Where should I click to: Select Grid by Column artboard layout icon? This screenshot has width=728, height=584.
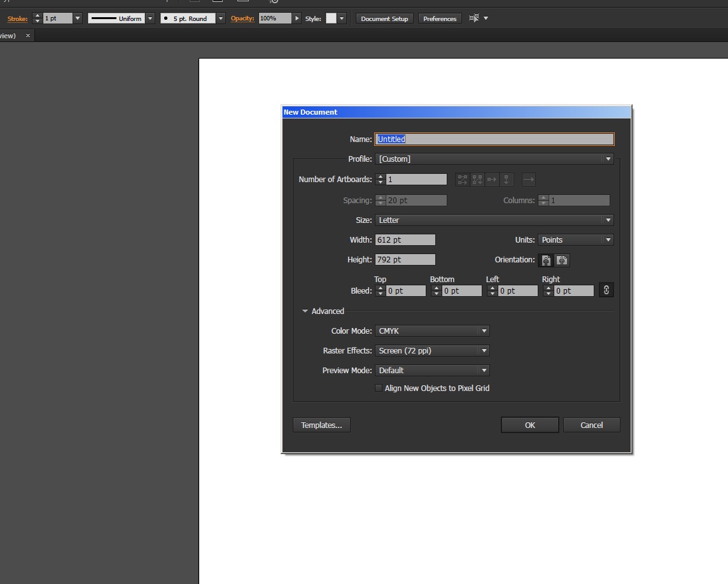[477, 180]
